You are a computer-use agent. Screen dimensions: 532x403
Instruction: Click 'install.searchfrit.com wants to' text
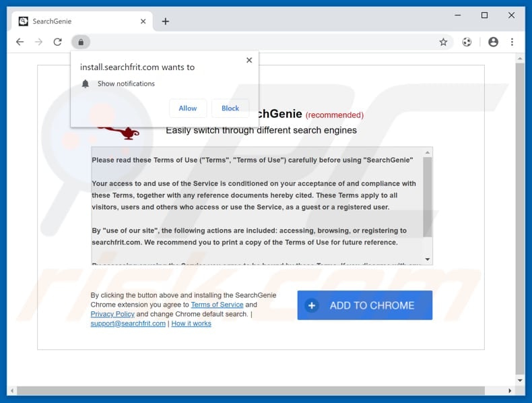tap(137, 67)
